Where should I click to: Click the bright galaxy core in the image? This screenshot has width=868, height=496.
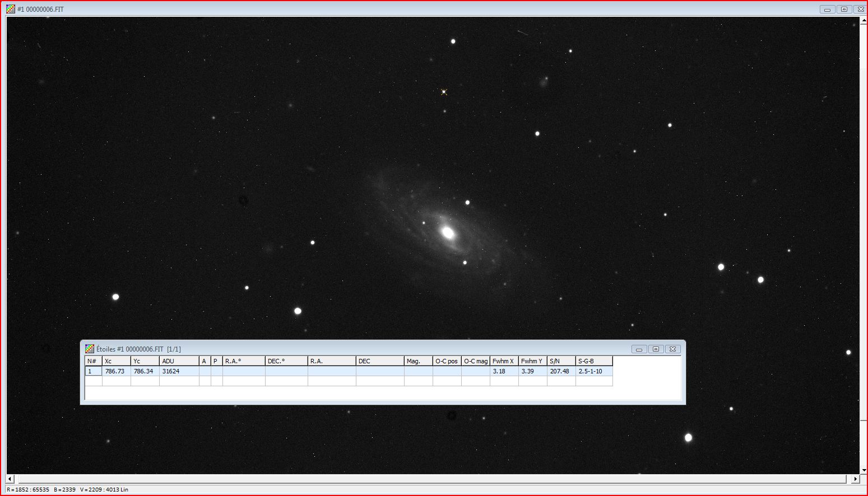coord(448,232)
